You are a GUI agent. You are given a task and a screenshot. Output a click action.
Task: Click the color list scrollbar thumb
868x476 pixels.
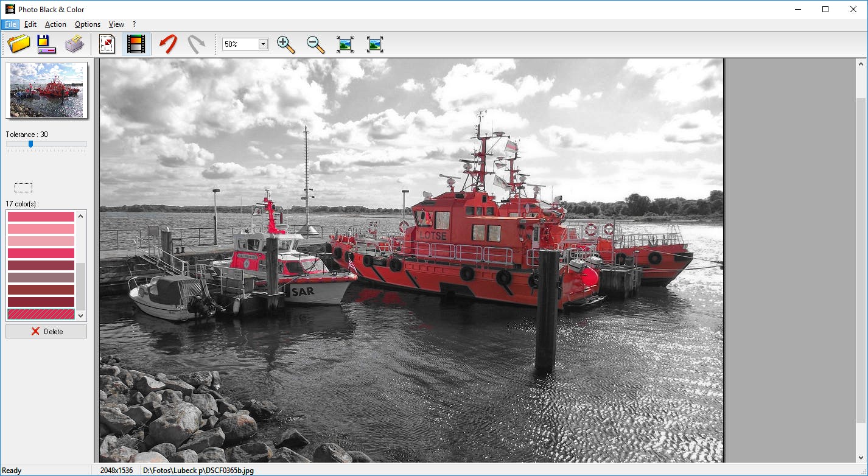(x=81, y=285)
